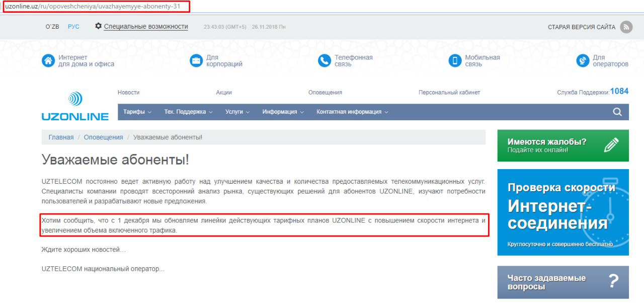Image resolution: width=644 pixels, height=303 pixels.
Task: Open search with the magnifier icon
Action: coord(617,112)
